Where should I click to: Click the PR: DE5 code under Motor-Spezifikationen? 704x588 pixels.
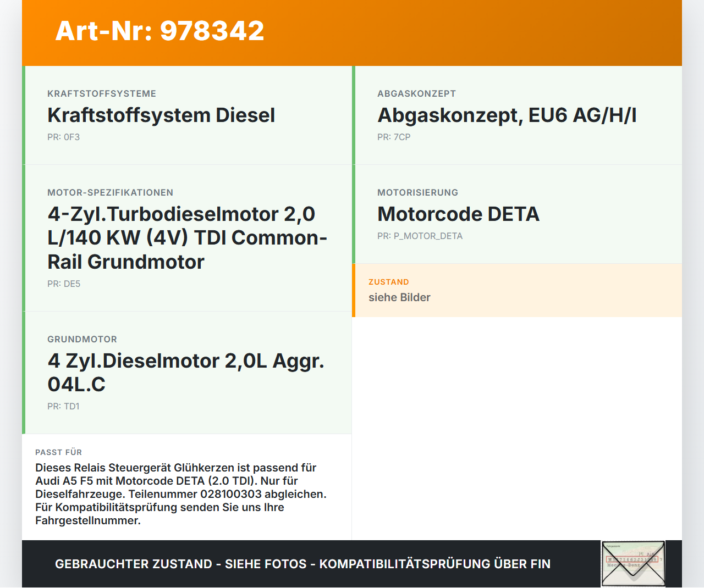pos(64,284)
